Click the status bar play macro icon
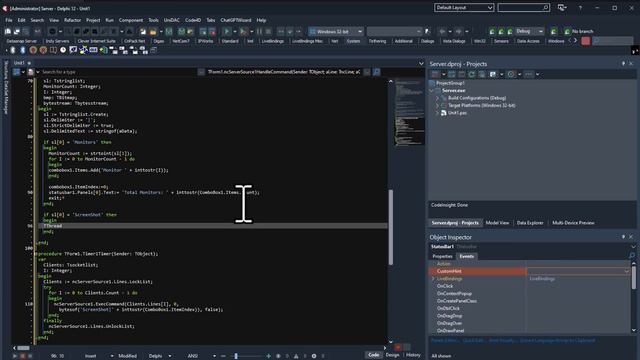This screenshot has width=640, height=360. point(15,356)
